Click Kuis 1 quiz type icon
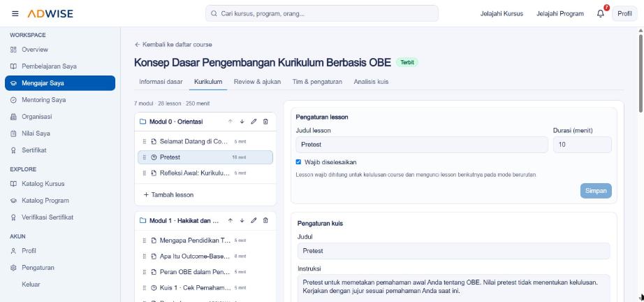 pos(154,288)
